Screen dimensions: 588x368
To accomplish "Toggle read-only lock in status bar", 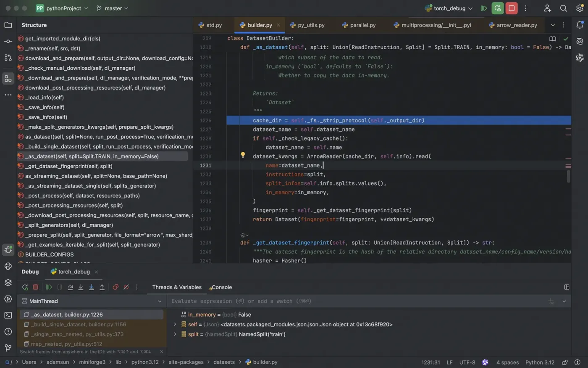I will (565, 362).
